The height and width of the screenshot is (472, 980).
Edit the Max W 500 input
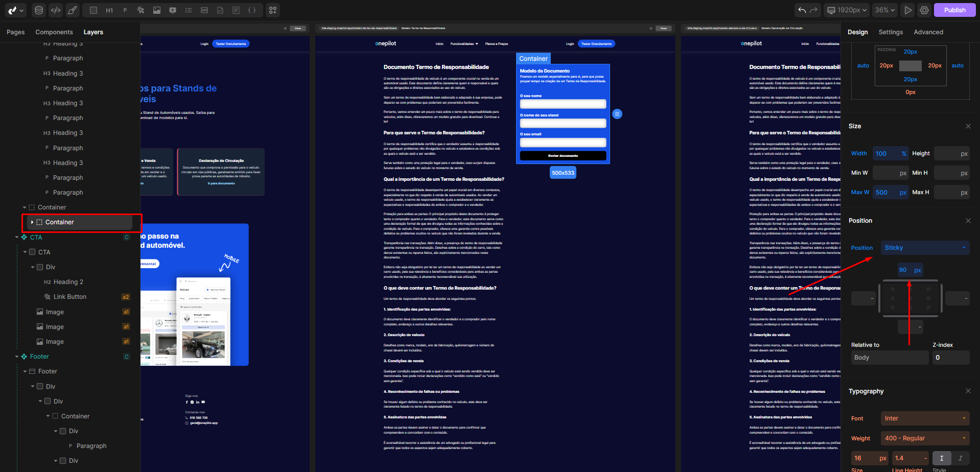coord(891,193)
